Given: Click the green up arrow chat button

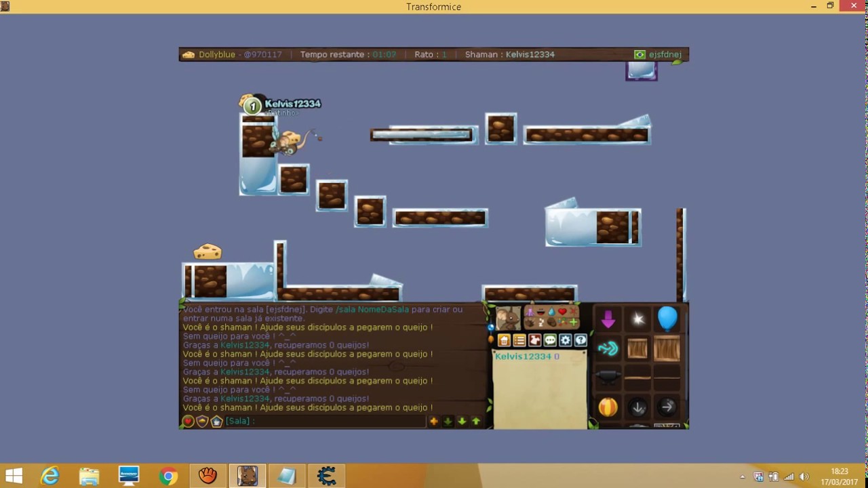Looking at the screenshot, I should [476, 421].
